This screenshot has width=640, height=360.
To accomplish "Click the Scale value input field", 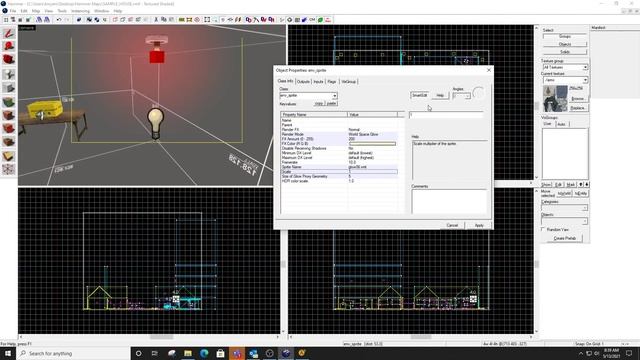I will tap(446, 115).
